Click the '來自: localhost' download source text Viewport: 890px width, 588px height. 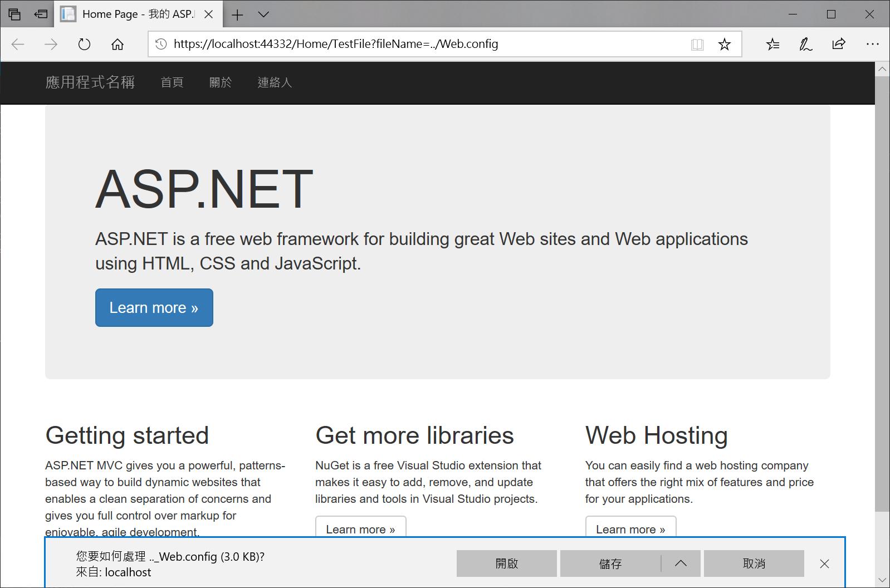(x=114, y=572)
